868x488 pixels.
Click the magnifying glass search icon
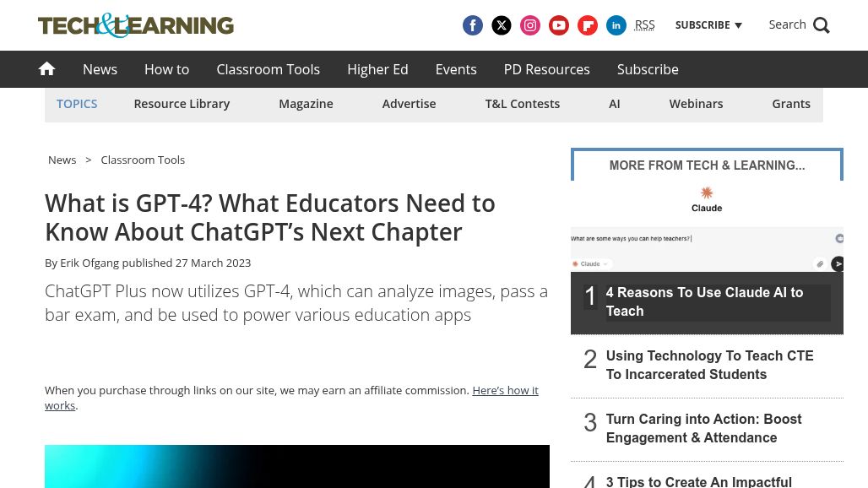coord(822,25)
